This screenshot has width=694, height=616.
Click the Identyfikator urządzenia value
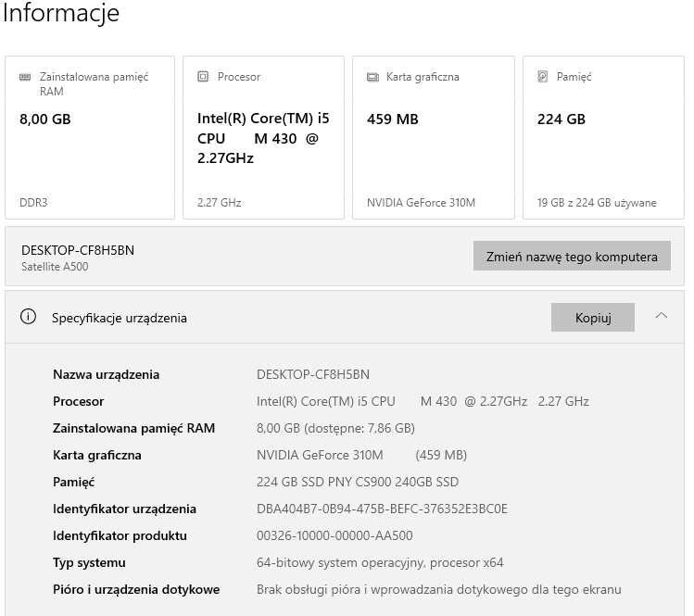pyautogui.click(x=382, y=509)
